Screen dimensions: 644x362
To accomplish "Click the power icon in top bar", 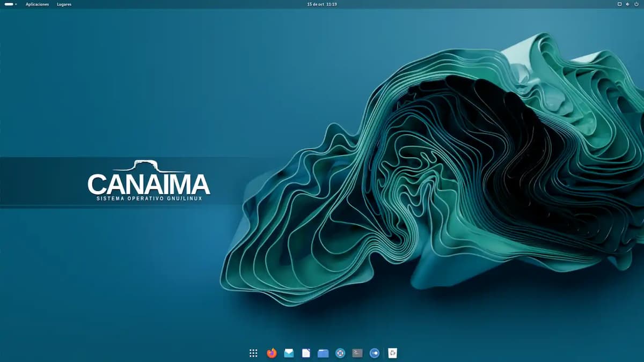I will point(636,4).
